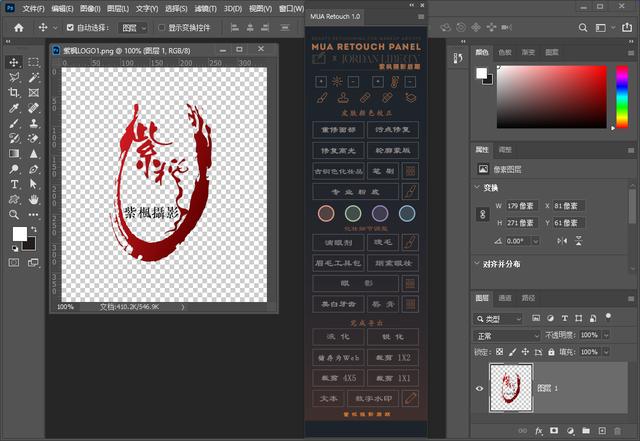
Task: Select the Clone Stamp tool
Action: [33, 123]
